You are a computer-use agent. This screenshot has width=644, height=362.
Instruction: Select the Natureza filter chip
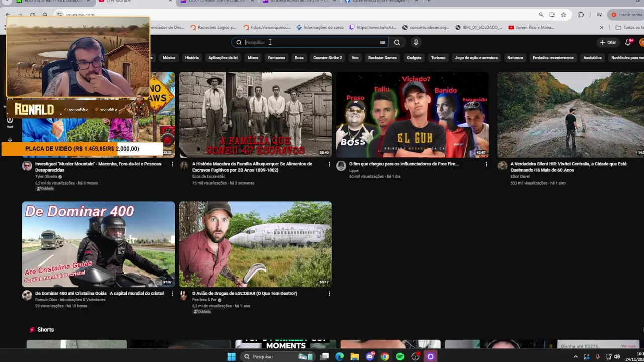pyautogui.click(x=515, y=58)
